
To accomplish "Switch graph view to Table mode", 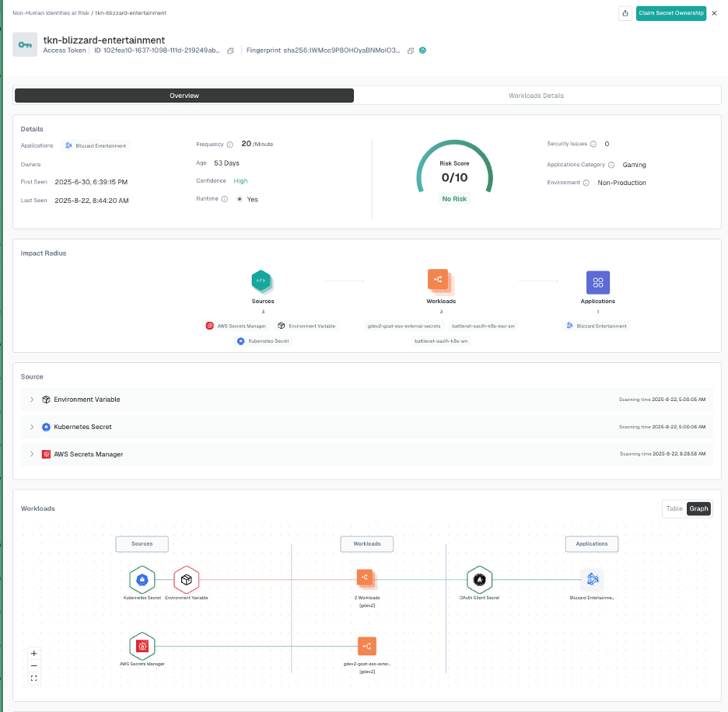I will [674, 508].
